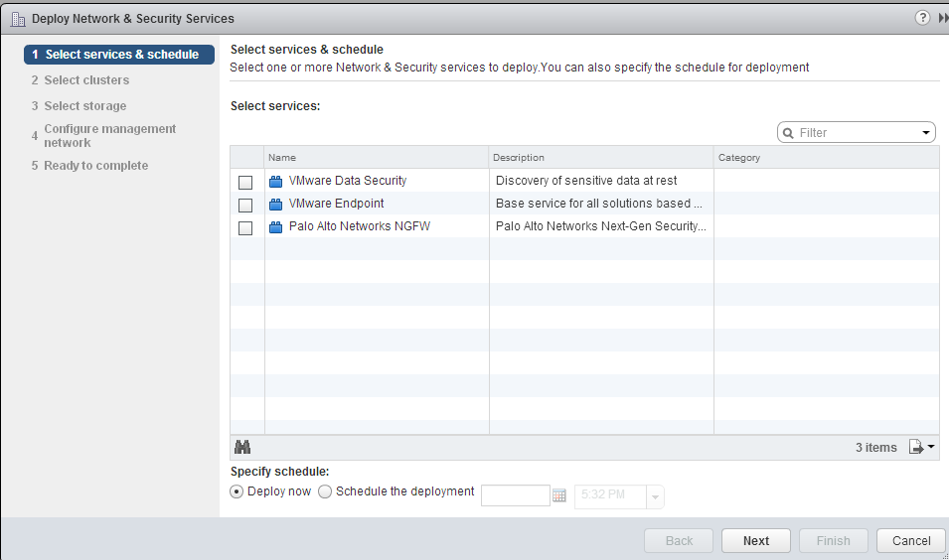Click the Cancel button
The image size is (949, 560).
(911, 541)
